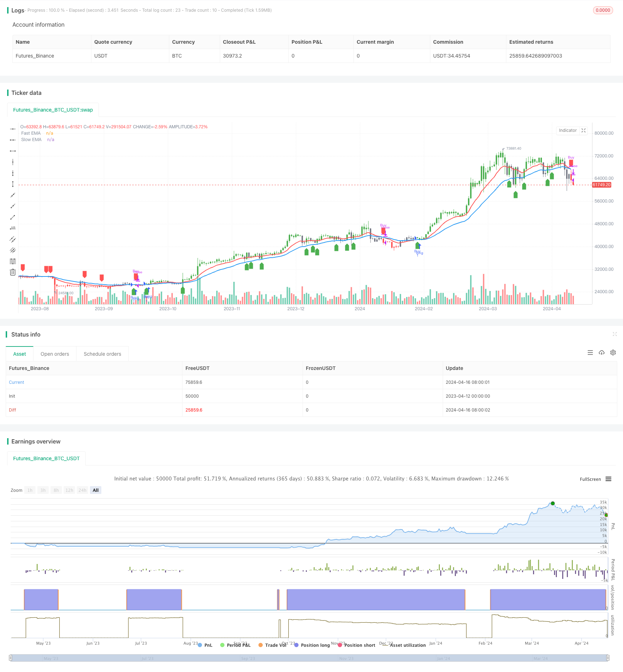Screen dimensions: 623x672
Task: Open the Status info settings gear
Action: pos(613,353)
